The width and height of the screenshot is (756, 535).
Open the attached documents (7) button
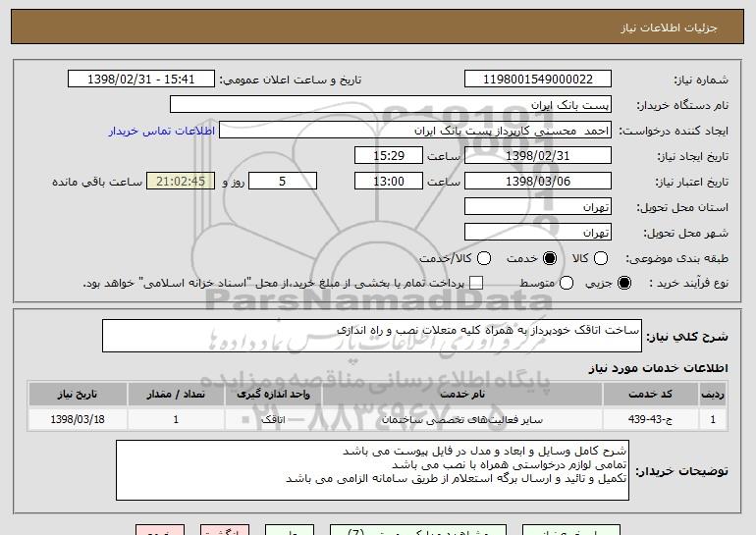click(x=418, y=530)
